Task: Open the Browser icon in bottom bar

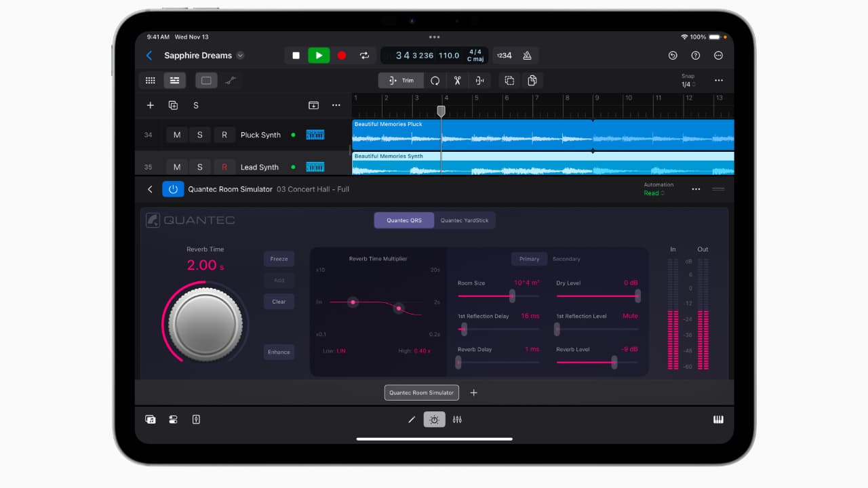Action: 151,420
